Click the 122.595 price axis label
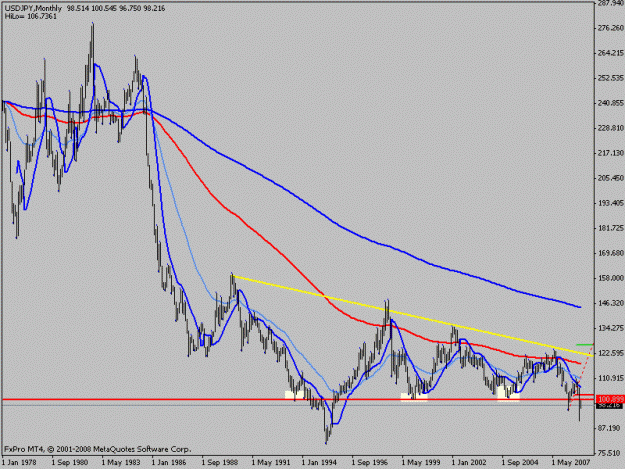 (x=611, y=353)
